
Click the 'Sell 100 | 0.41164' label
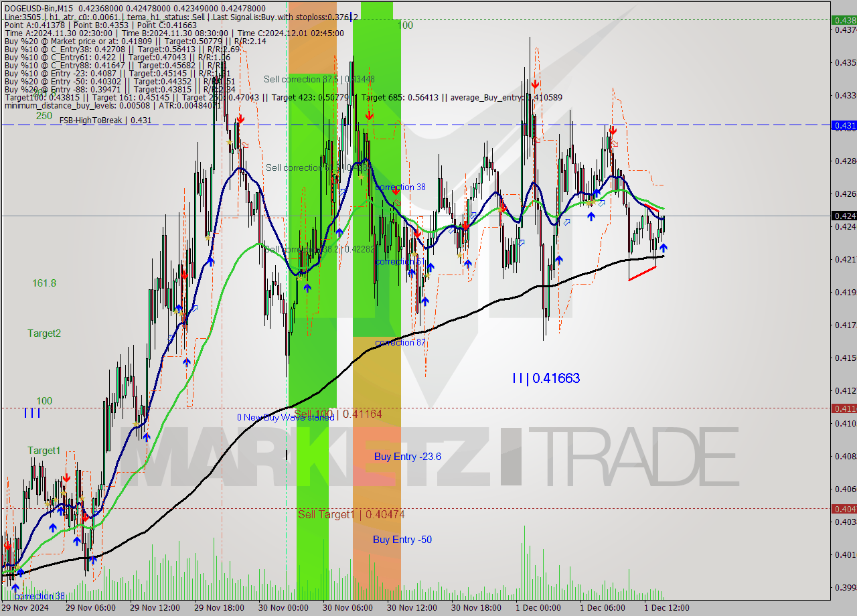[338, 414]
